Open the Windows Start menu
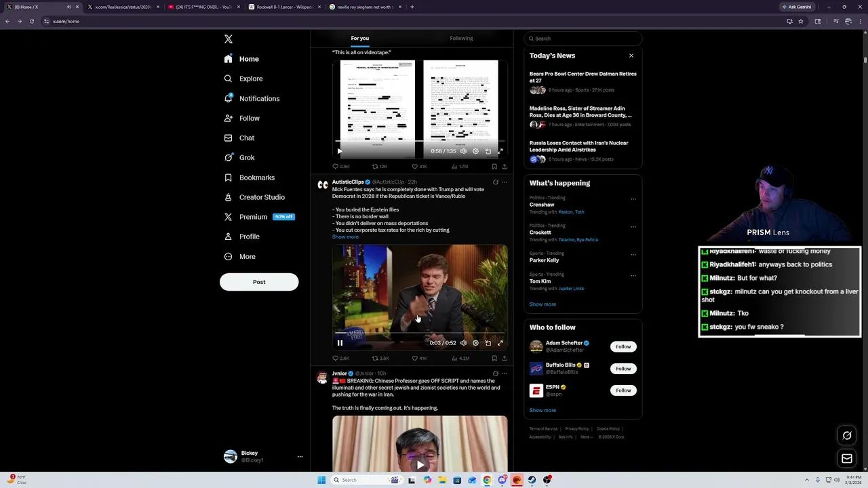Screen dimensions: 868x488 321,480
